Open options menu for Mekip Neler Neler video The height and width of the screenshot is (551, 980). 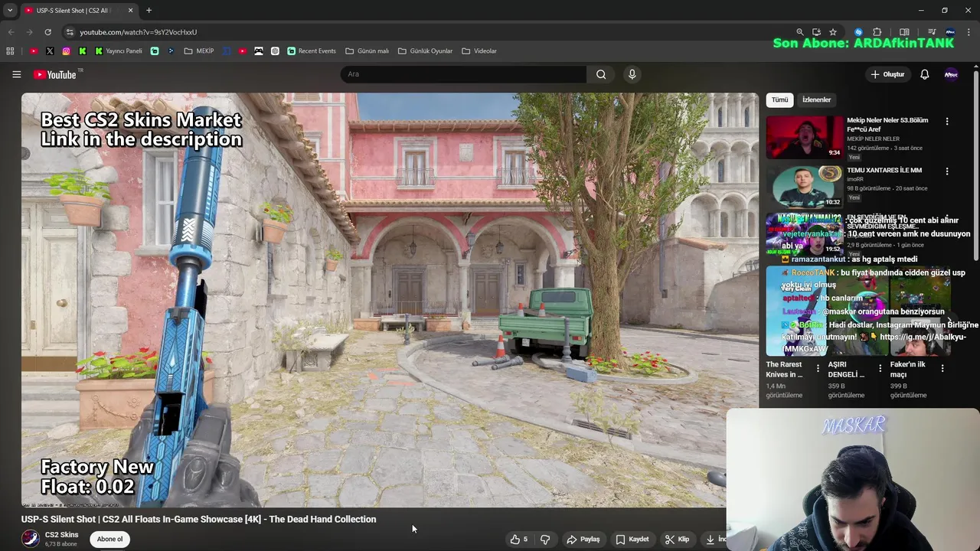[x=947, y=122]
